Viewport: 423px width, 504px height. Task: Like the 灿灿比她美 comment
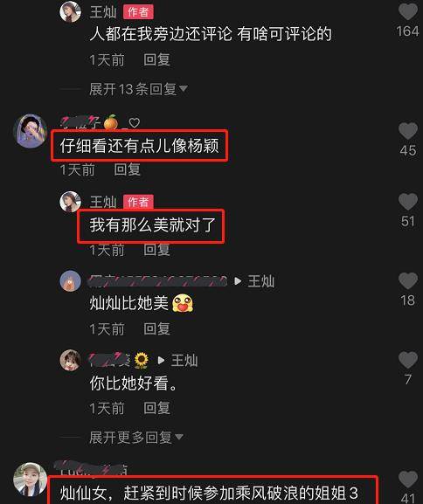point(408,281)
